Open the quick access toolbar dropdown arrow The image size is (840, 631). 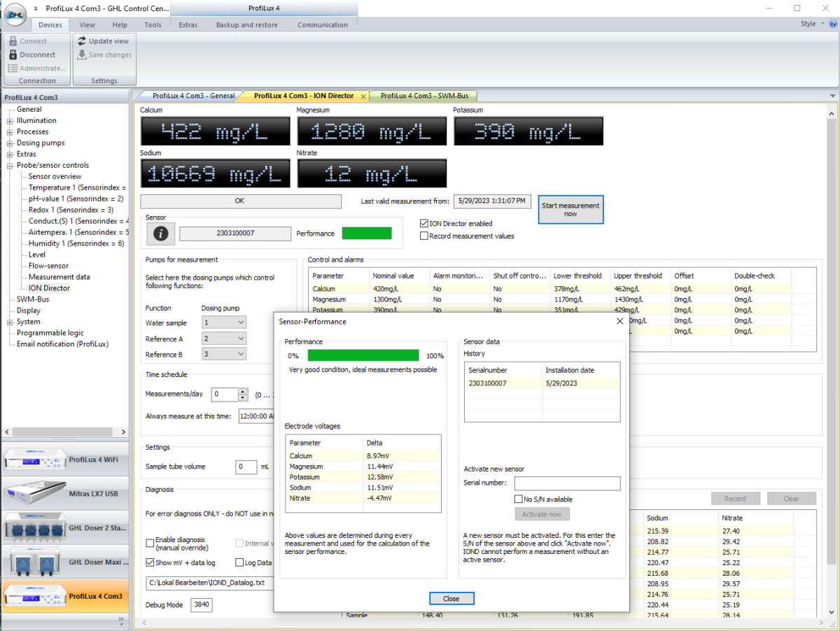[36, 8]
